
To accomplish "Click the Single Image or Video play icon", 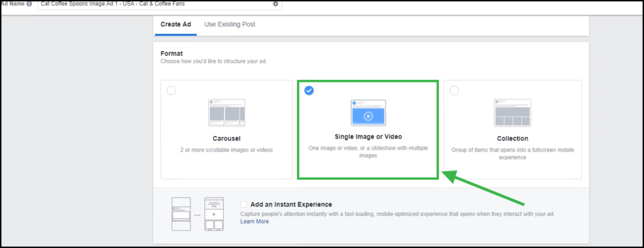I will [368, 116].
